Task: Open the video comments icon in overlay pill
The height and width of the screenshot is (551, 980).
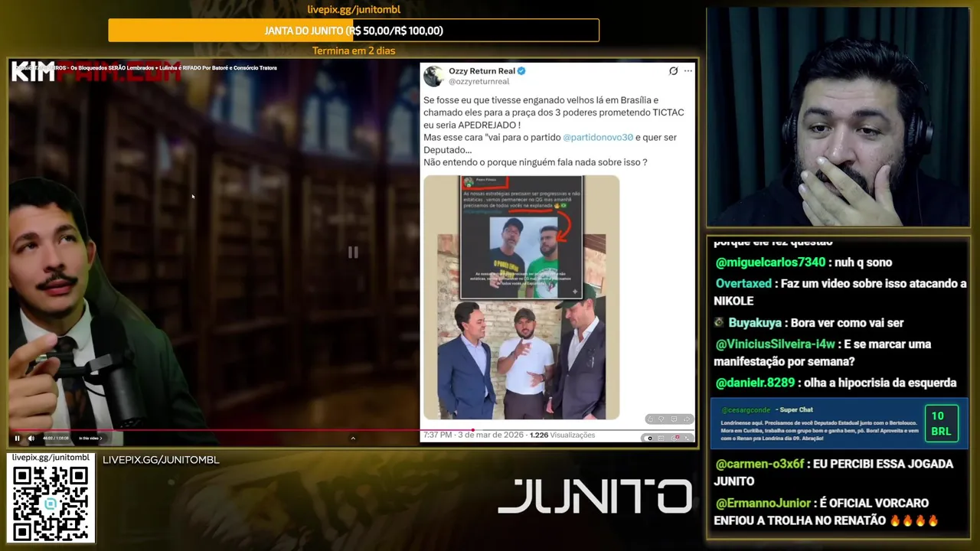Action: click(674, 419)
